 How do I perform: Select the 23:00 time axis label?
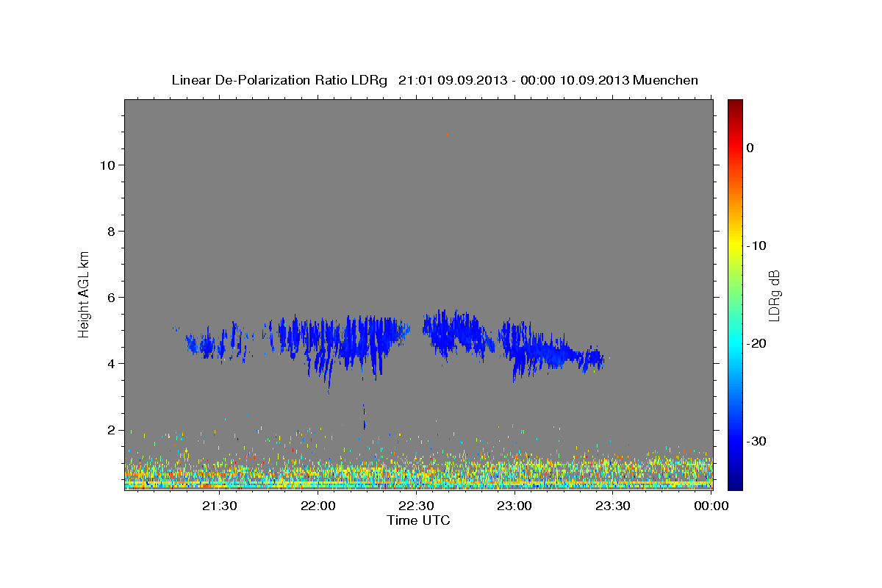514,506
